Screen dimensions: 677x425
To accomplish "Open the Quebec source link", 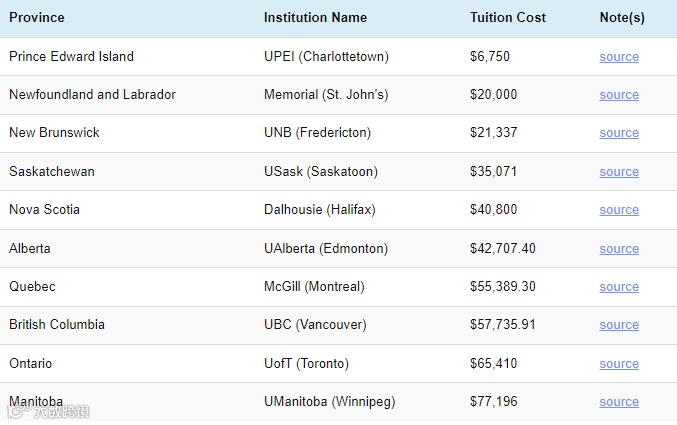I will (x=619, y=287).
